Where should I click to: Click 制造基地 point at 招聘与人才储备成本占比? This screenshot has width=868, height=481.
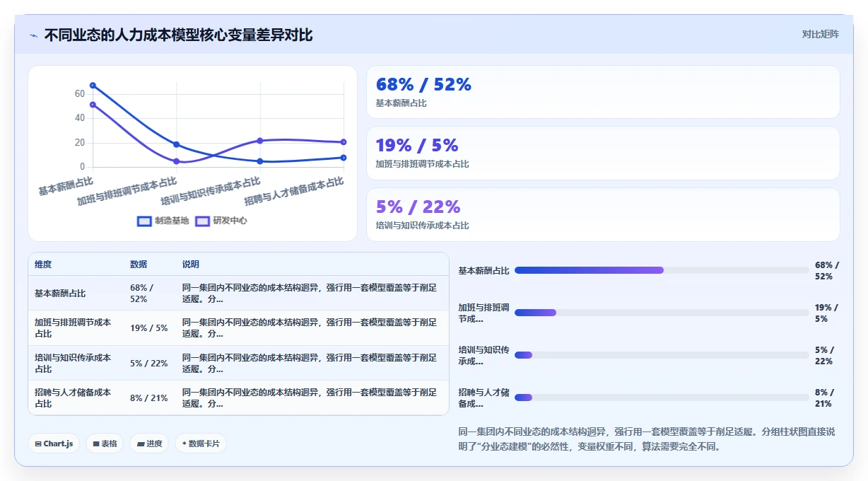pyautogui.click(x=344, y=158)
